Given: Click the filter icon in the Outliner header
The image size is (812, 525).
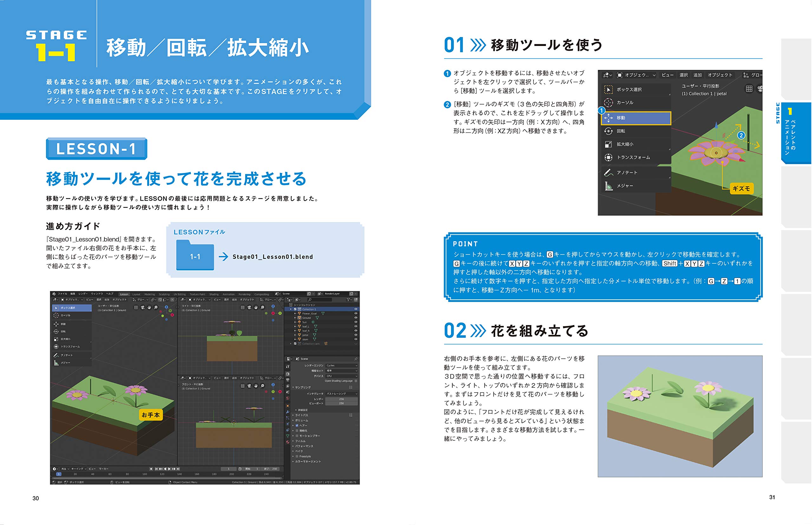Looking at the screenshot, I should tap(349, 300).
